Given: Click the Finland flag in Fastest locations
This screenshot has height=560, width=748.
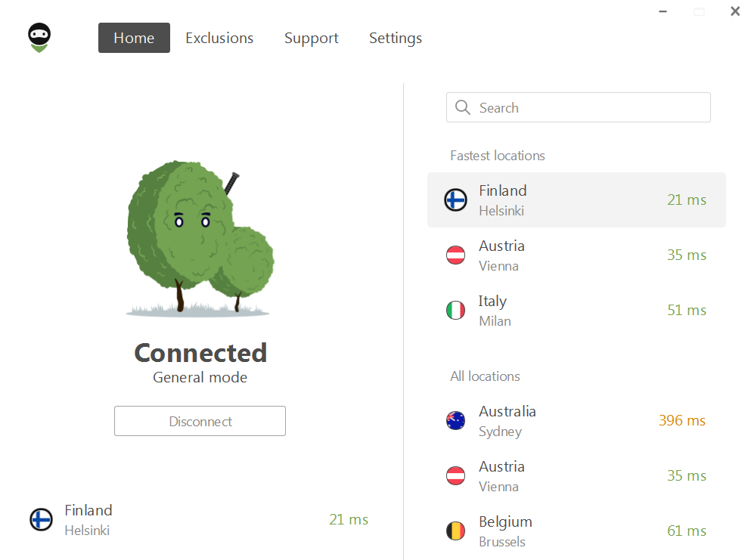Looking at the screenshot, I should point(455,200).
